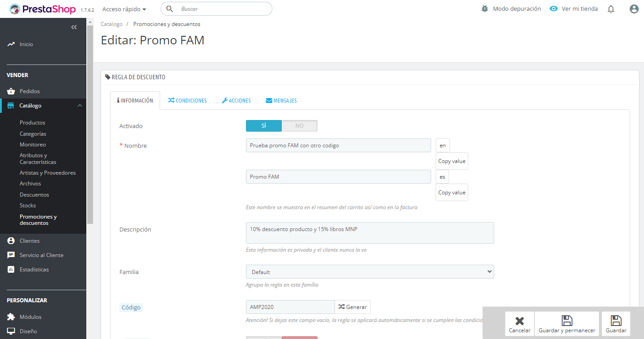The image size is (644, 339).
Task: Switch to the Condiciones tab
Action: 187,101
